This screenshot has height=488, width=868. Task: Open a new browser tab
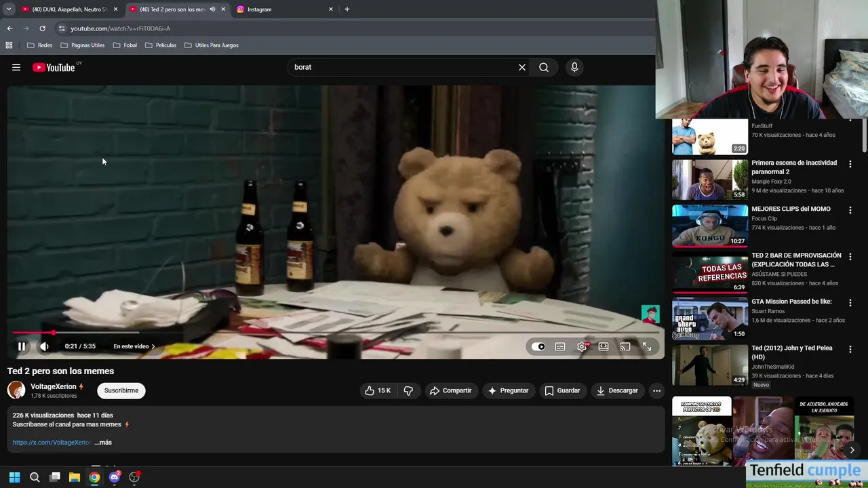tap(347, 9)
